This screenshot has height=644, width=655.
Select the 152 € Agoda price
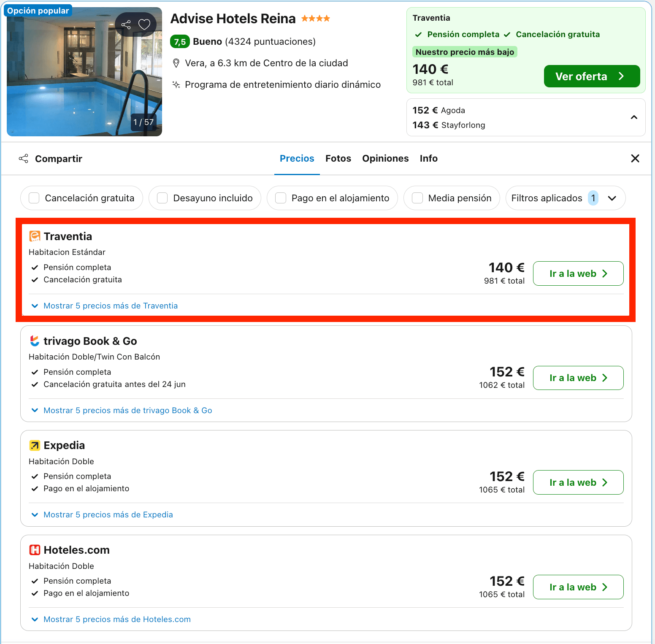tap(439, 110)
